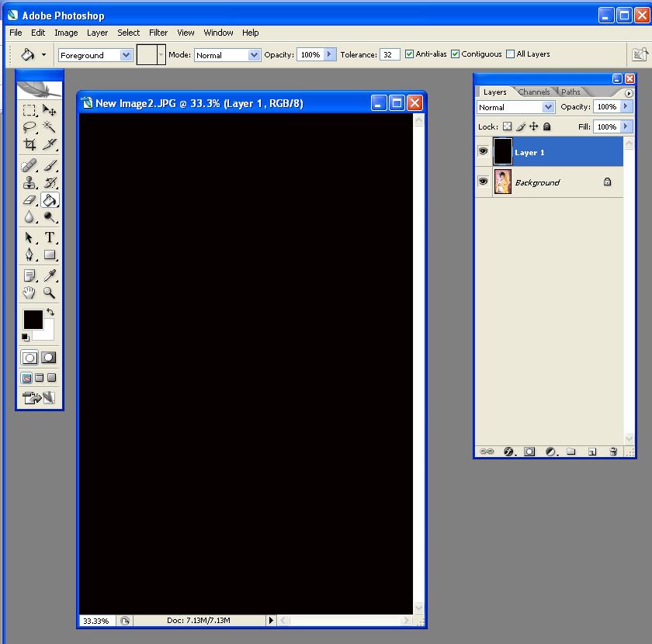
Task: Add a layer mask to Layer 1
Action: (529, 451)
